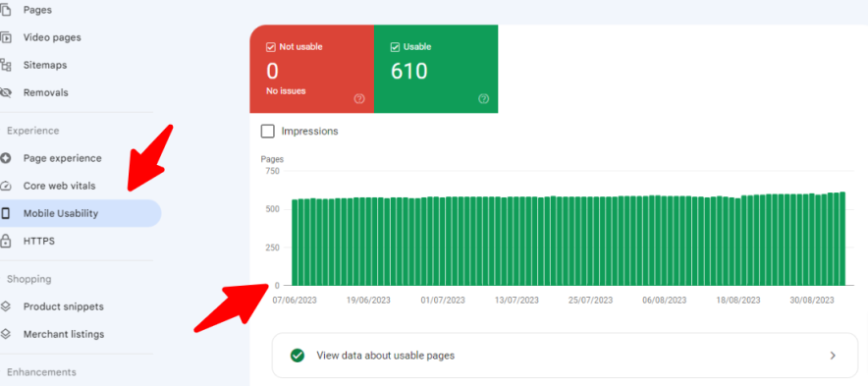Click the green Usable 610 card
The image size is (868, 386).
[x=436, y=69]
